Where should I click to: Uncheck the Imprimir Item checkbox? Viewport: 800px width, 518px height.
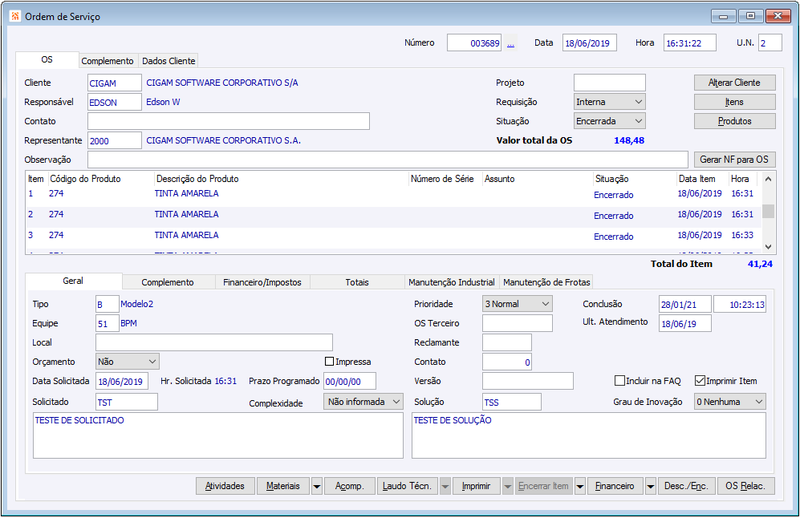point(700,380)
